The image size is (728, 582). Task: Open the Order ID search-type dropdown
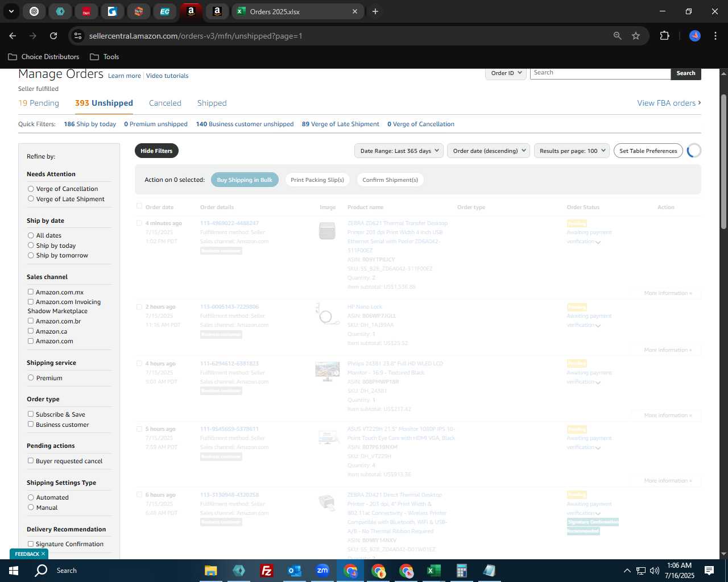(506, 73)
